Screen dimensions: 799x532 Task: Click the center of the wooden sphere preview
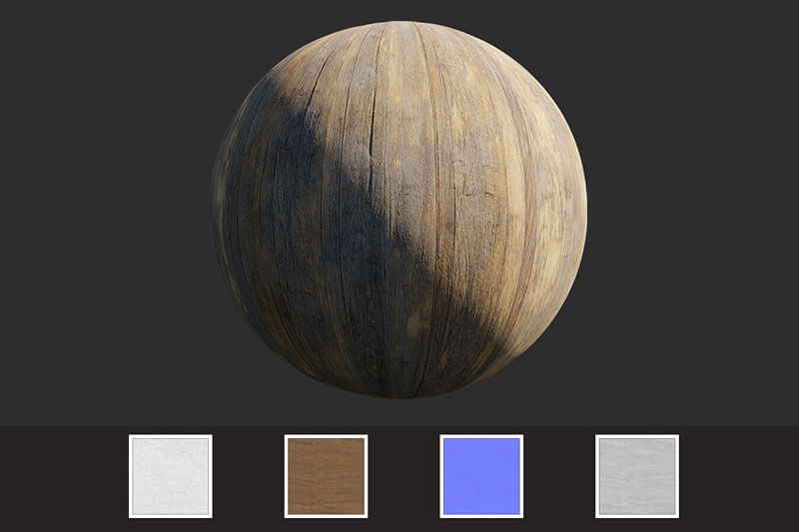[x=399, y=210]
